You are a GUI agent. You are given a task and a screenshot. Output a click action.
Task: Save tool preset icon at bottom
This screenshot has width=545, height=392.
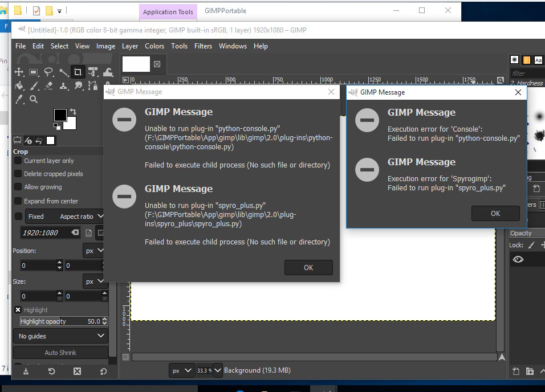pos(26,371)
